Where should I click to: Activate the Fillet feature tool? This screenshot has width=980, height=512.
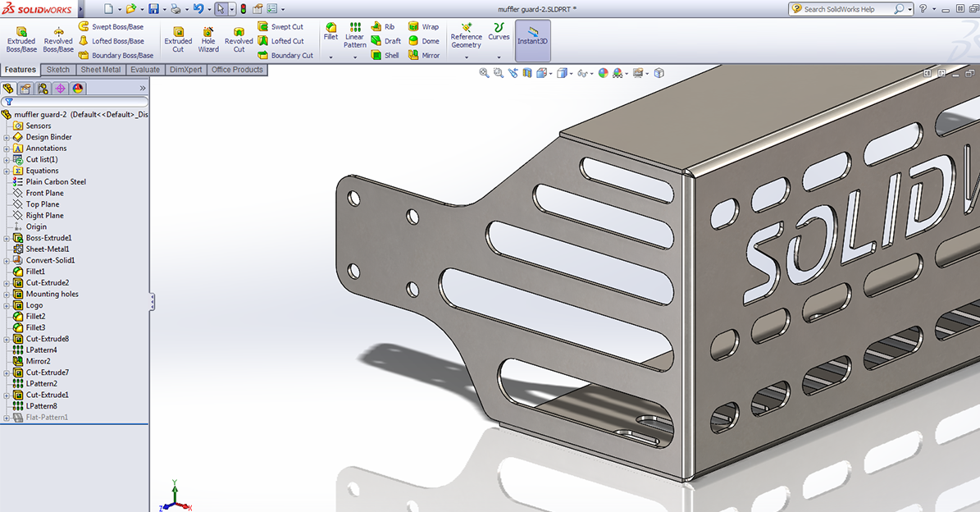[x=330, y=33]
